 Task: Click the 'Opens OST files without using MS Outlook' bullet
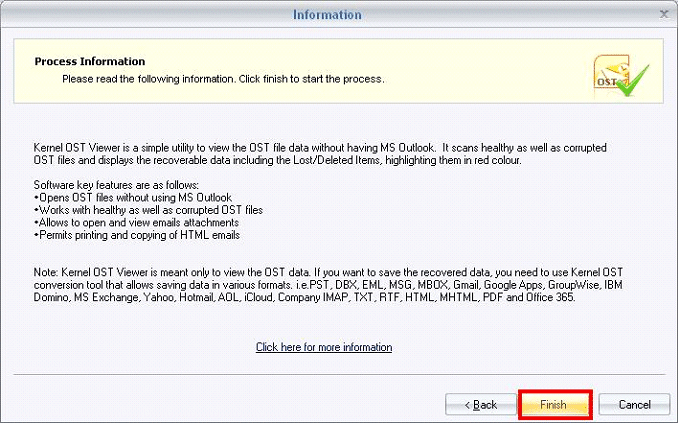133,197
